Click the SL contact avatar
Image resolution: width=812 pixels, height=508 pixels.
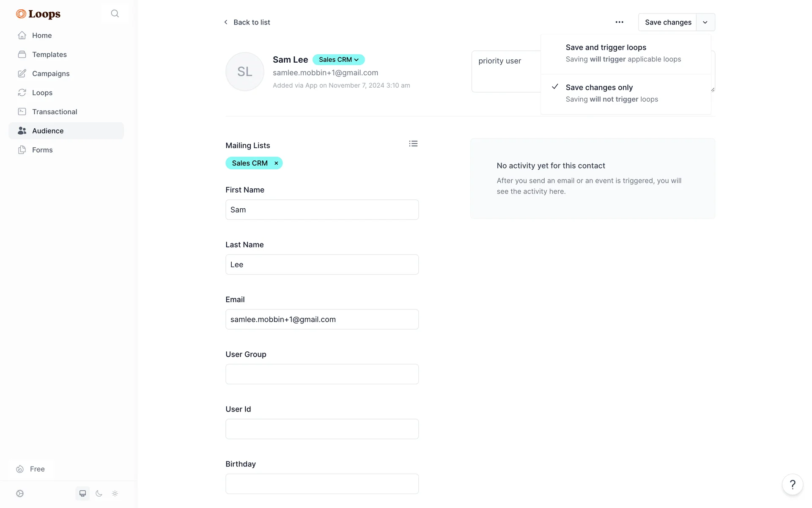244,72
